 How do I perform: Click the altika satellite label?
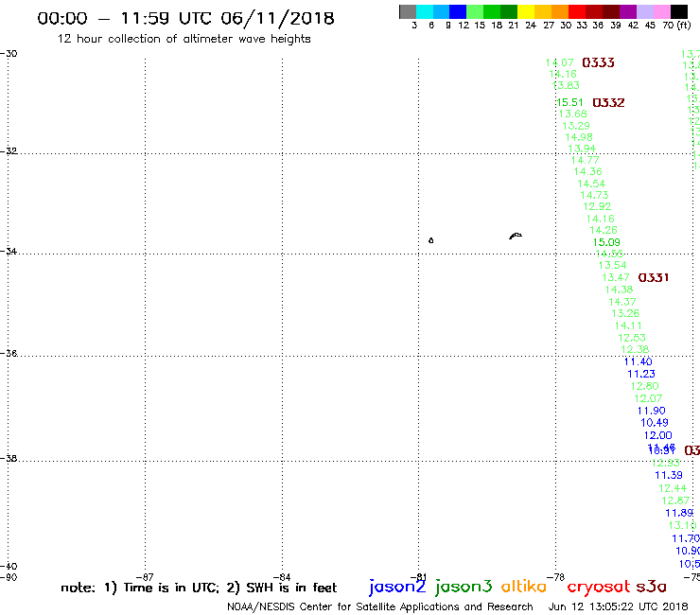point(524,587)
